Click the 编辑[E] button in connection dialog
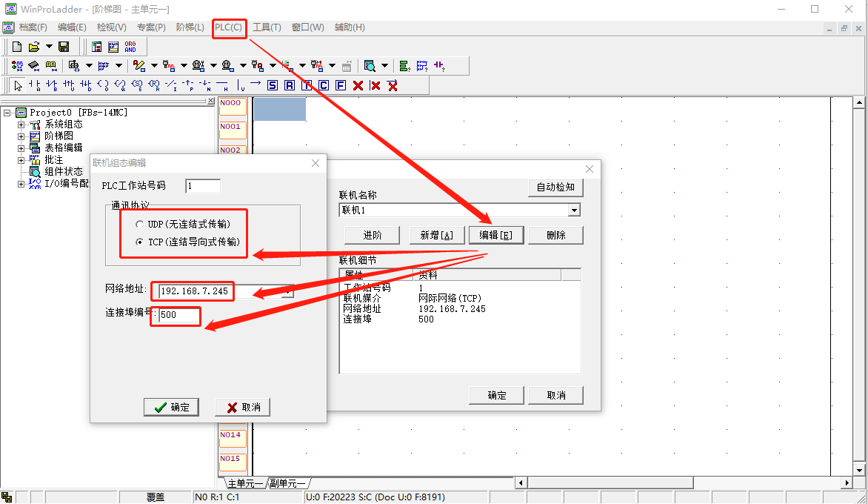Viewport: 868px width, 504px height. tap(496, 236)
